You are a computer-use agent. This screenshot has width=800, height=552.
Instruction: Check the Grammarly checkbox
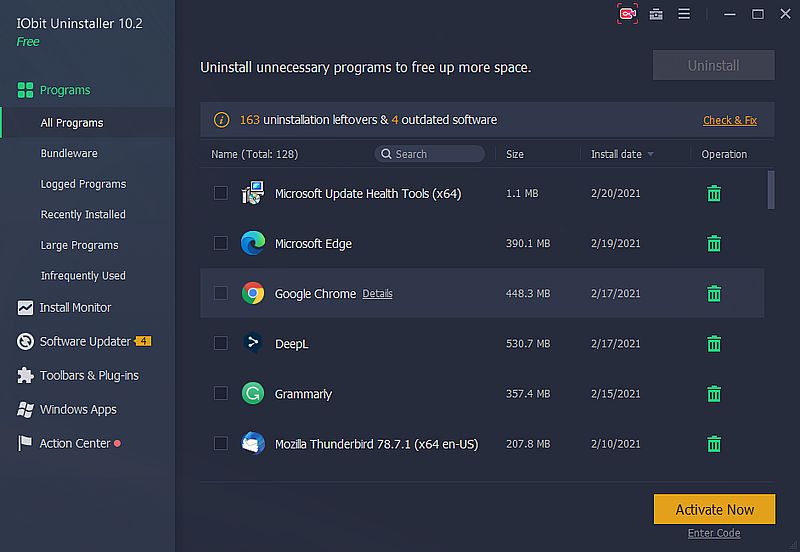(221, 393)
